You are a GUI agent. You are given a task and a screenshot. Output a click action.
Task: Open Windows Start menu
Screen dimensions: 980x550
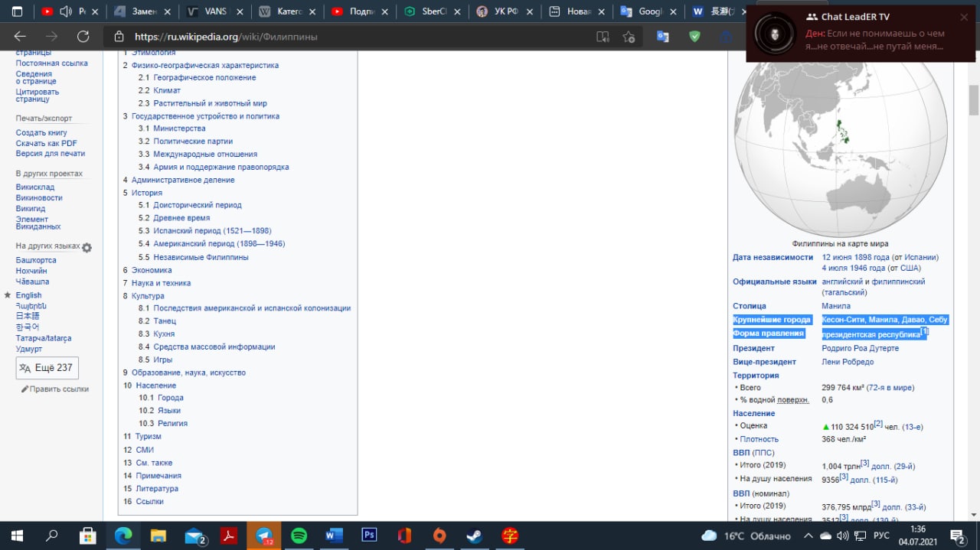point(17,535)
